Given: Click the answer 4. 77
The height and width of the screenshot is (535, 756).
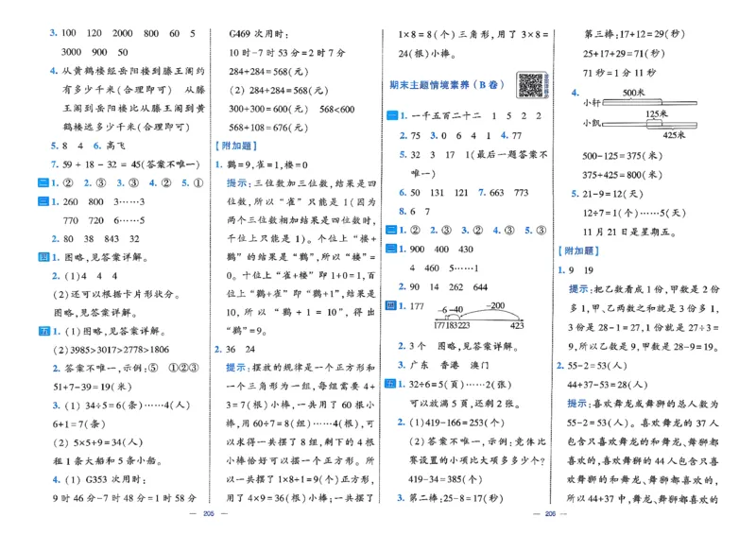Looking at the screenshot, I should [511, 135].
